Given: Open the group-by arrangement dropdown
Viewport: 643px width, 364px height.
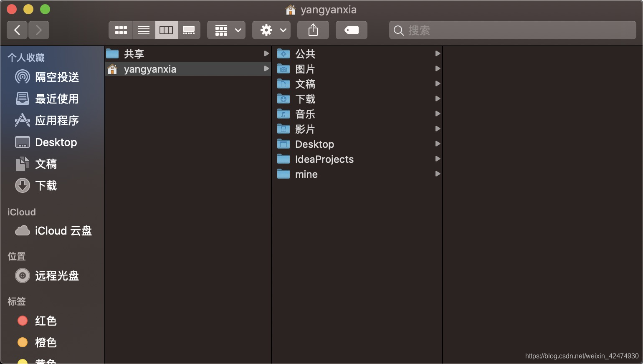Looking at the screenshot, I should point(226,30).
